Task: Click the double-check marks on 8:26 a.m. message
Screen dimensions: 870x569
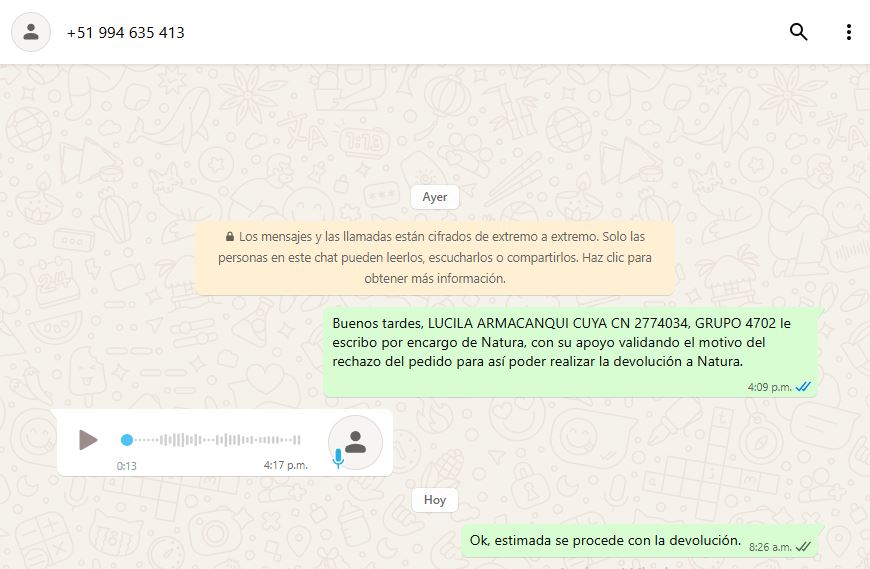Action: pyautogui.click(x=803, y=546)
